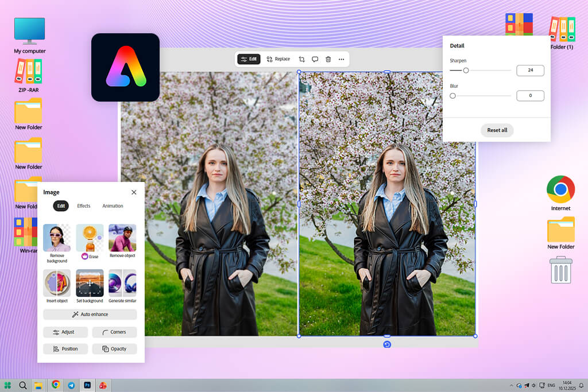Click the Auto enhance button
Image resolution: width=588 pixels, height=392 pixels.
pyautogui.click(x=90, y=315)
